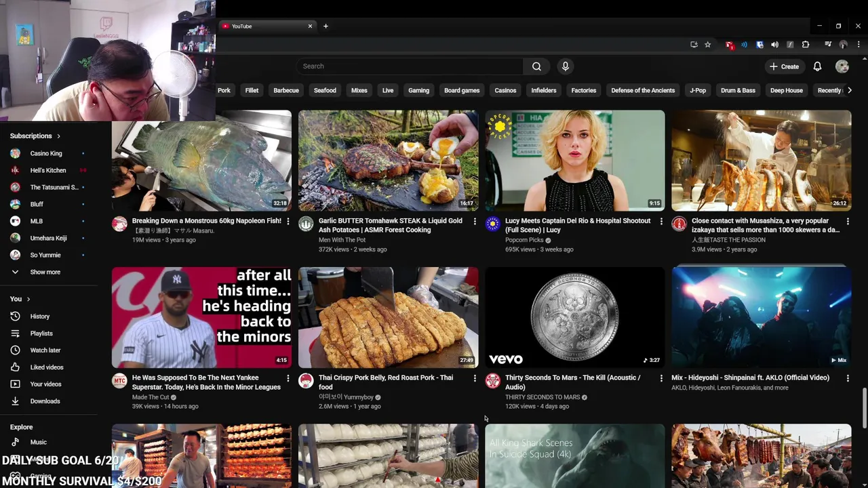Select the Seafood category chip
Screen dimensions: 868x488
pos(325,90)
